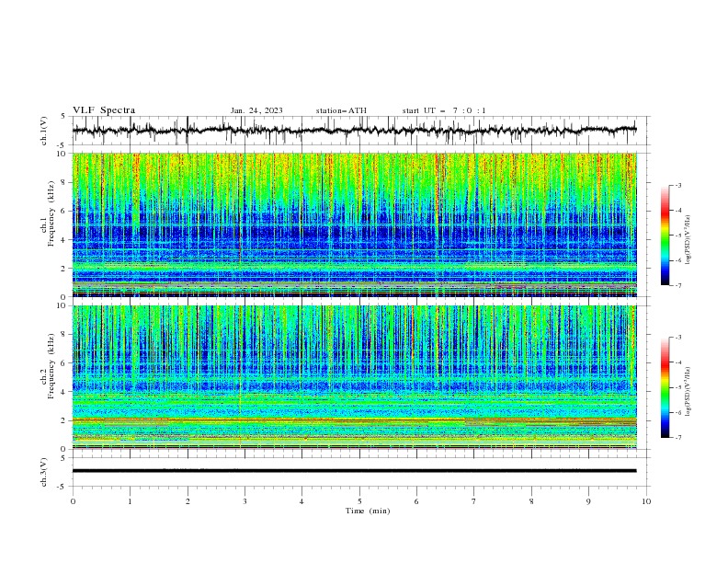Click the ch.3 flat black voltage trace
Image resolution: width=728 pixels, height=563 pixels.
pos(355,471)
